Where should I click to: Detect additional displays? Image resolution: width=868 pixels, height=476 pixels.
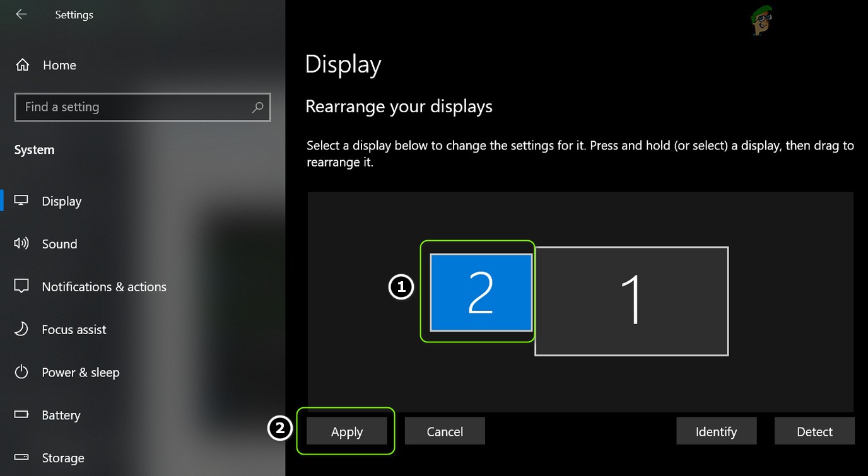point(814,431)
